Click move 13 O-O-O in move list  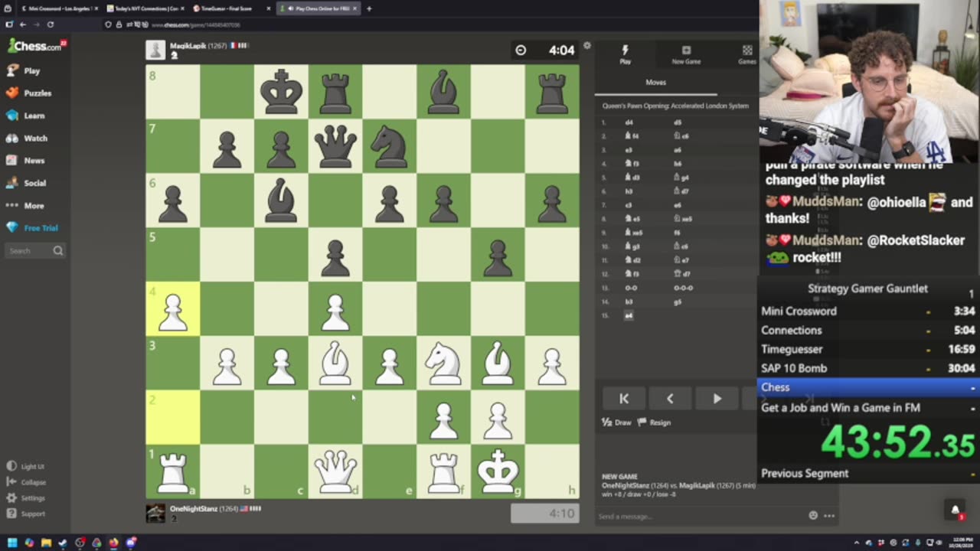pyautogui.click(x=683, y=288)
